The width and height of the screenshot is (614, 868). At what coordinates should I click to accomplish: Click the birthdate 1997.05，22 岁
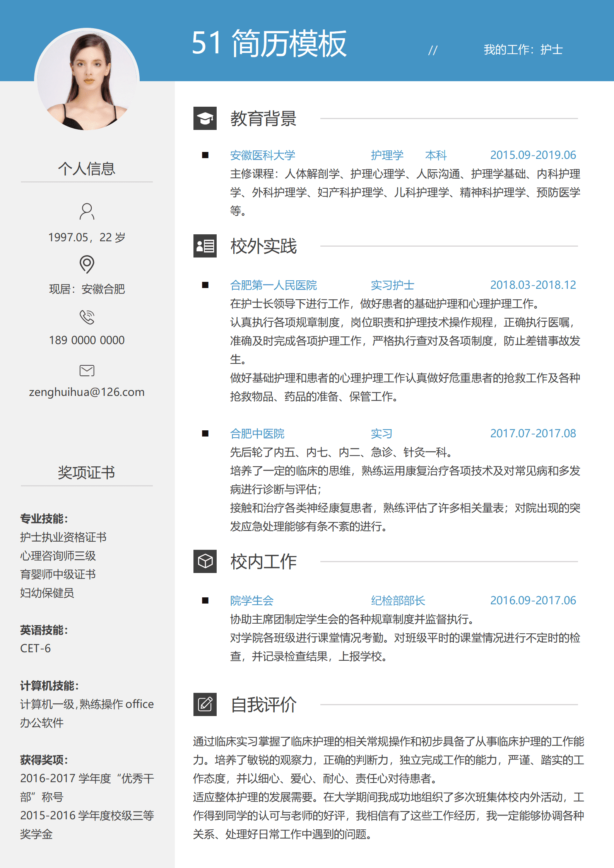click(87, 237)
